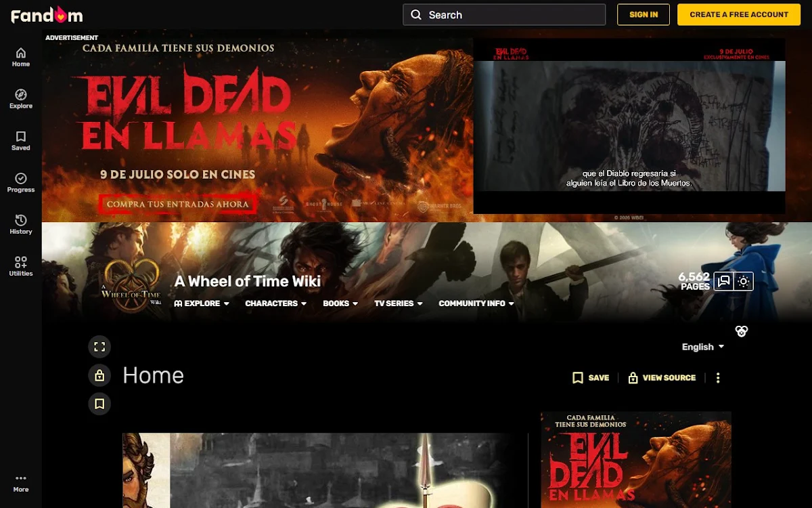
Task: Click the SAVE button
Action: point(591,378)
